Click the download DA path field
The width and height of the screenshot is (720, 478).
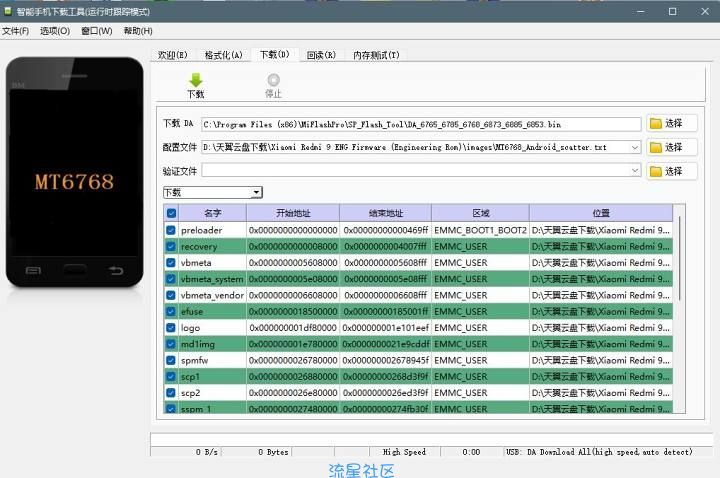tap(421, 124)
